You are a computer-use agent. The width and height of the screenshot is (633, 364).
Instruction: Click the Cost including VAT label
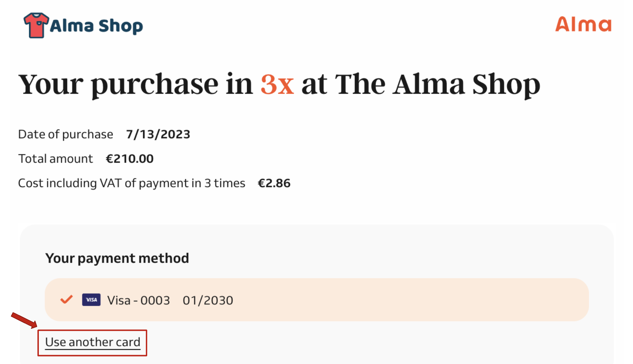132,183
